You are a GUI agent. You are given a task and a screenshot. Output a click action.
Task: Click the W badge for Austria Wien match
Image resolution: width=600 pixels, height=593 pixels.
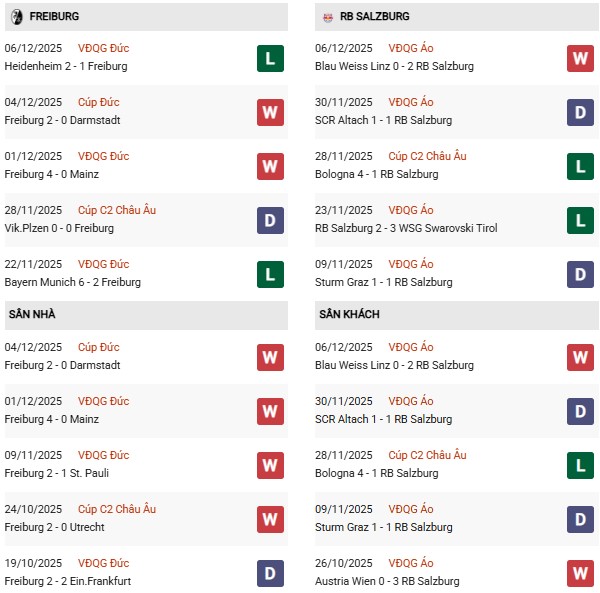[580, 573]
